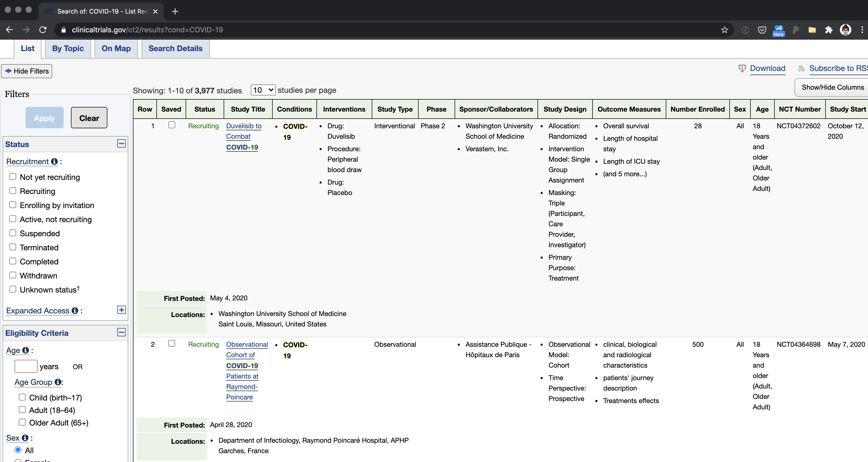Viewport: 868px width, 462px height.
Task: Switch to the On Map view tab
Action: (116, 48)
